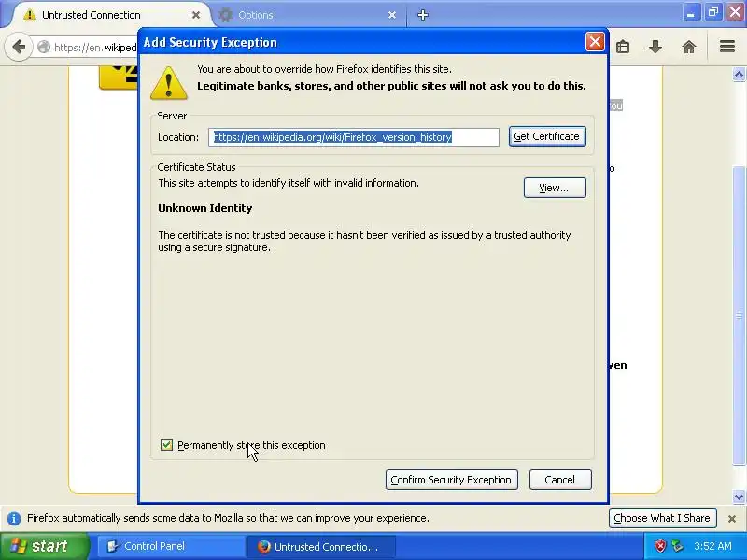The height and width of the screenshot is (560, 747).
Task: Click the info icon in notification bar
Action: click(x=14, y=518)
